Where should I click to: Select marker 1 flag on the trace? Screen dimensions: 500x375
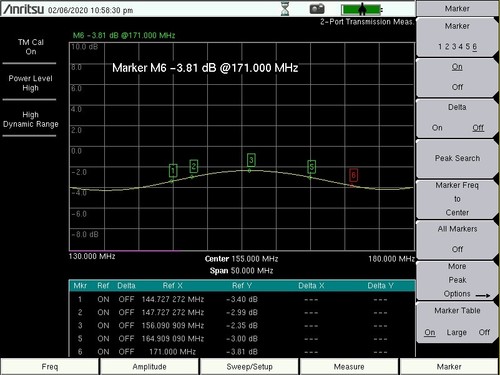point(173,170)
